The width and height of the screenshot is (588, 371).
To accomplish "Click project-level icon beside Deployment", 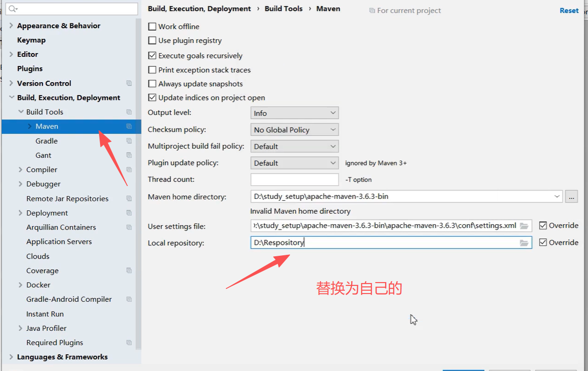I will [x=129, y=213].
